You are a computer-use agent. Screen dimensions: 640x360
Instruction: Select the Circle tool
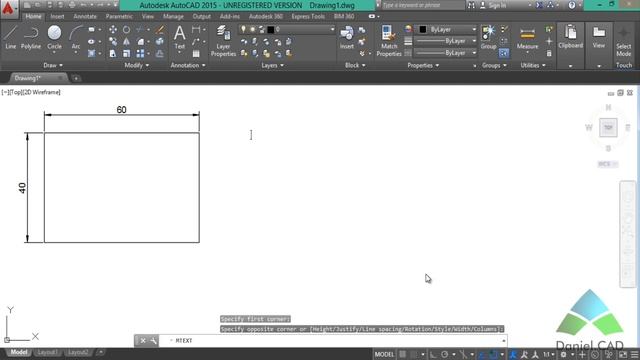pos(54,38)
